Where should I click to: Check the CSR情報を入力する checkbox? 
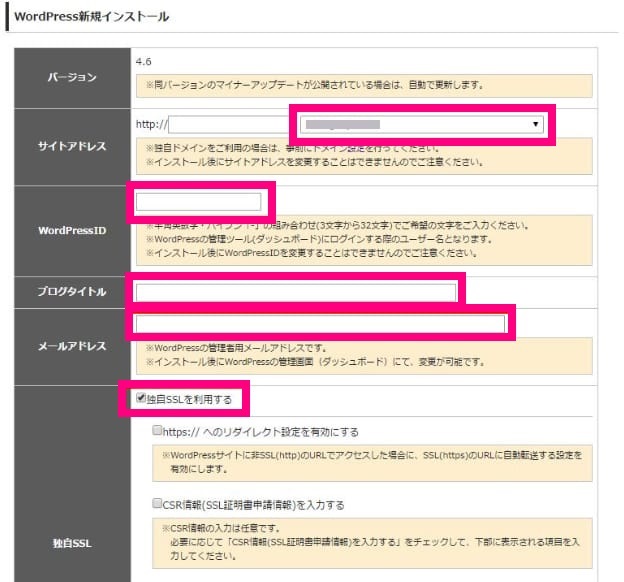[157, 504]
